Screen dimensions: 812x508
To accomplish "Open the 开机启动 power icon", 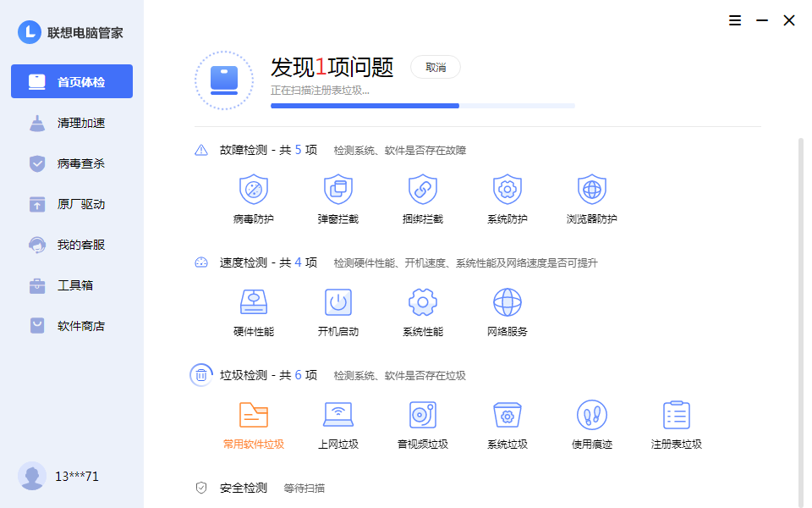I will coord(338,302).
